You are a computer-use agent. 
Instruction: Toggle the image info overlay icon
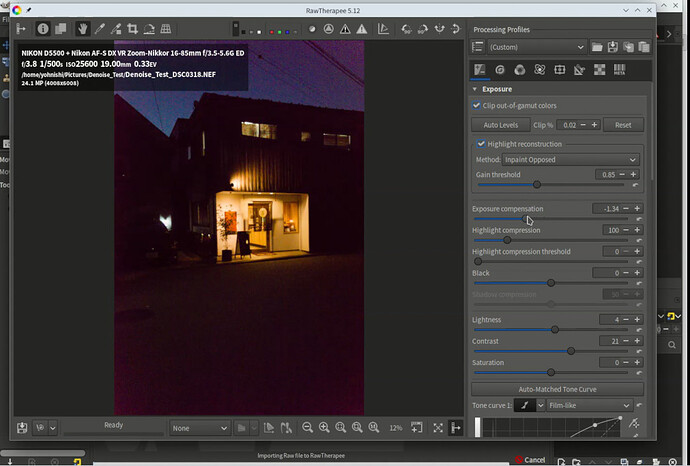[x=43, y=29]
